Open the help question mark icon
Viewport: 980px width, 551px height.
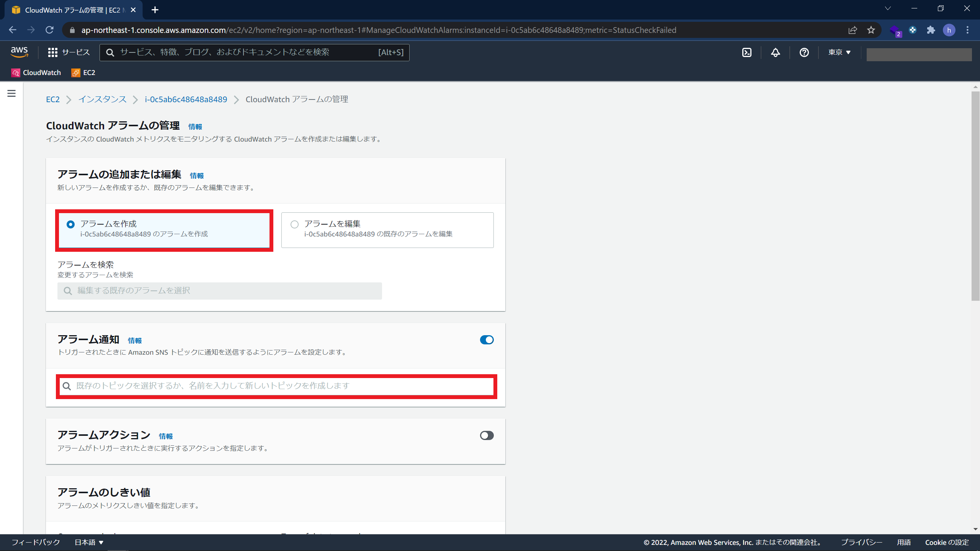tap(804, 52)
